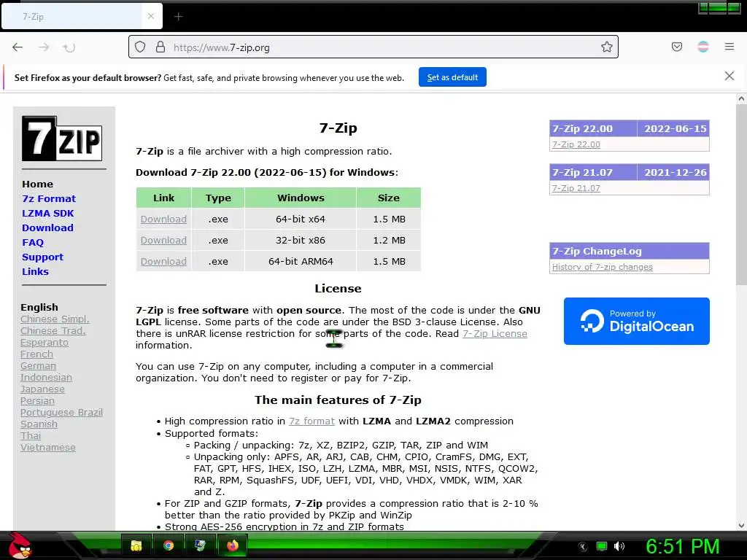Click the Set as default button
747x560 pixels.
click(452, 77)
